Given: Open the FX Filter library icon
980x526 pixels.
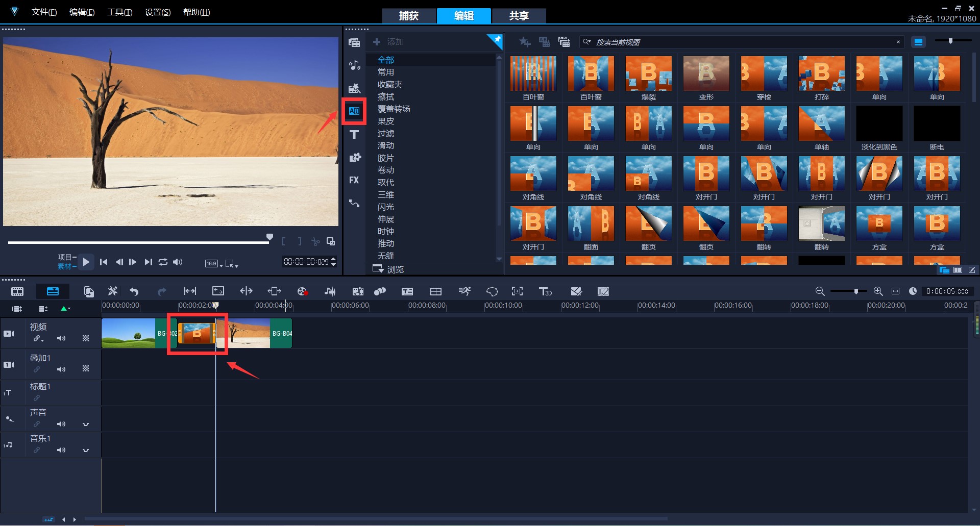Looking at the screenshot, I should pyautogui.click(x=354, y=180).
